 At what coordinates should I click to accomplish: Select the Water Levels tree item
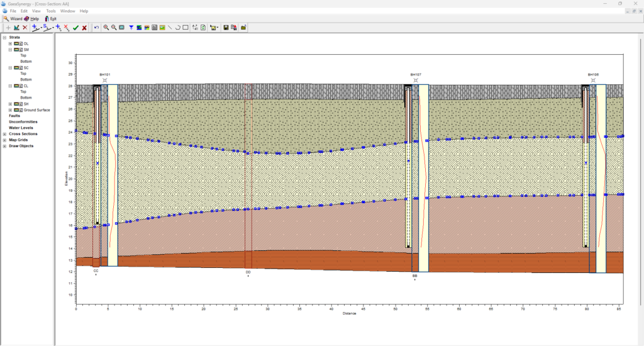pos(21,128)
